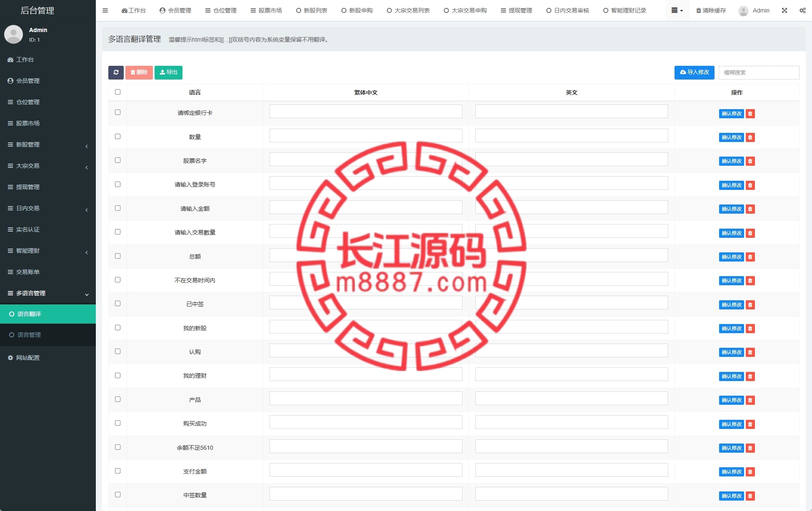Expand the 新股管理 sidebar menu
Image resolution: width=812 pixels, height=511 pixels.
[48, 145]
